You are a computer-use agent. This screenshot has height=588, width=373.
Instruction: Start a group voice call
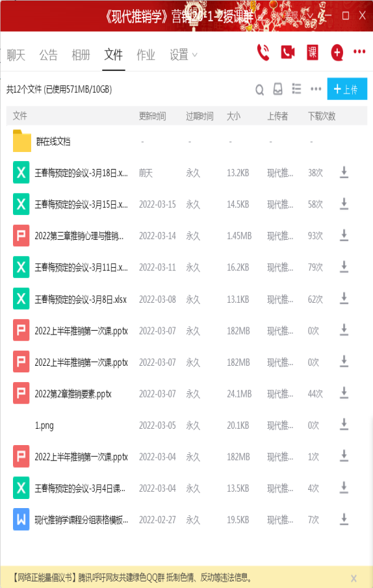pos(263,53)
